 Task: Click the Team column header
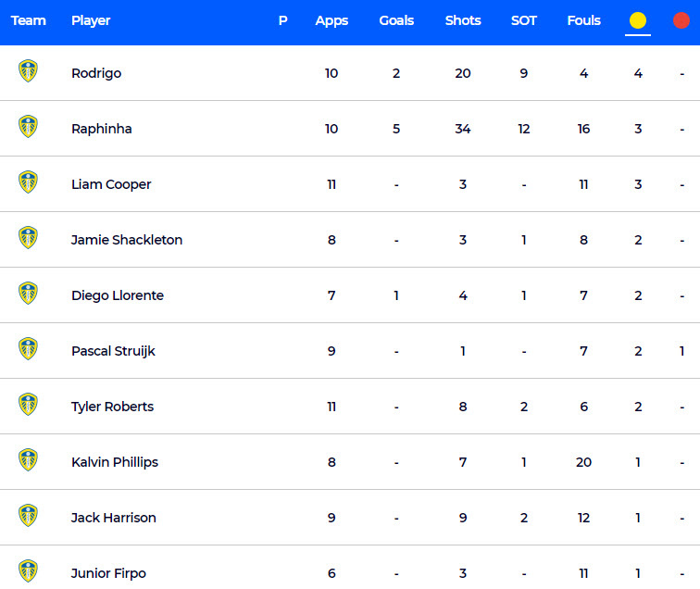[x=28, y=20]
